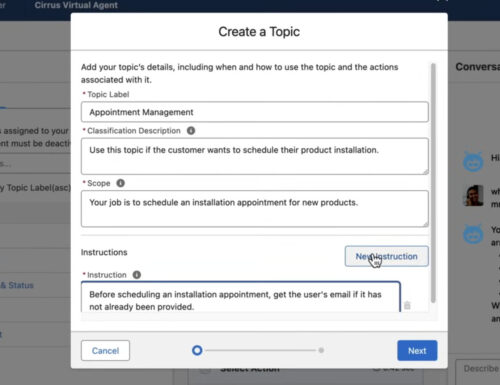Select the Instructions section heading

pos(104,252)
